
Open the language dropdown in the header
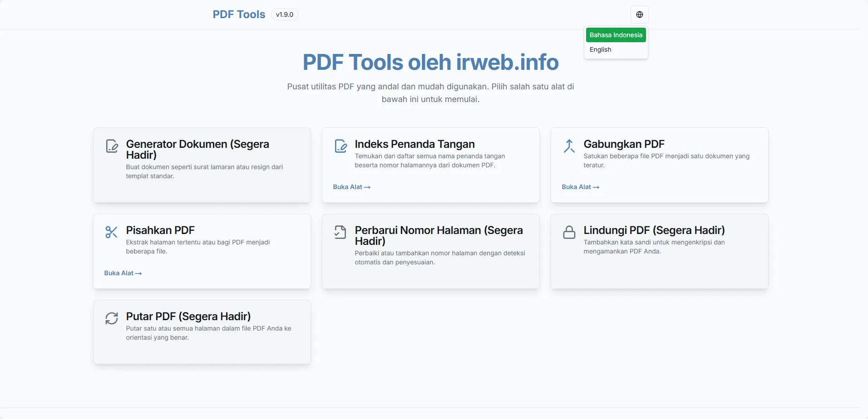[640, 14]
